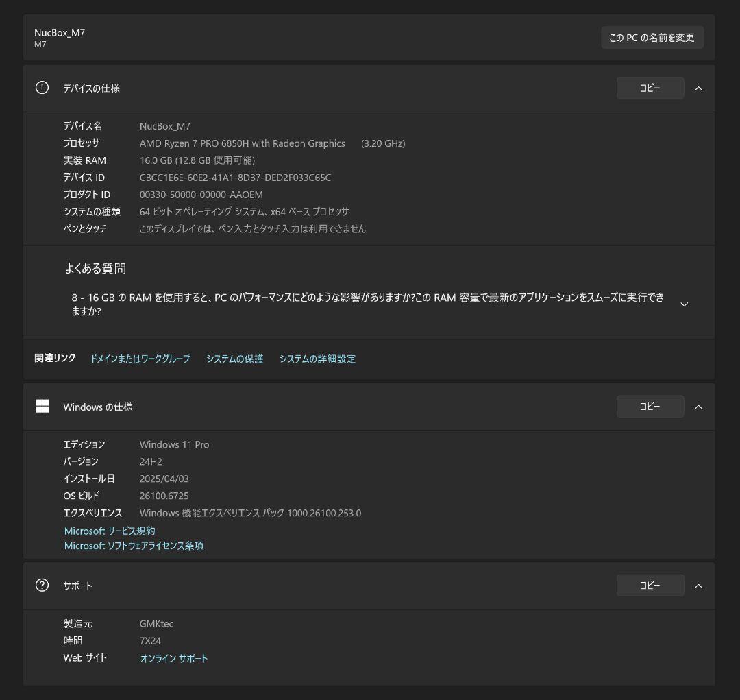The width and height of the screenshot is (740, 700).
Task: Click コピー for Windows の仕様
Action: tap(650, 406)
